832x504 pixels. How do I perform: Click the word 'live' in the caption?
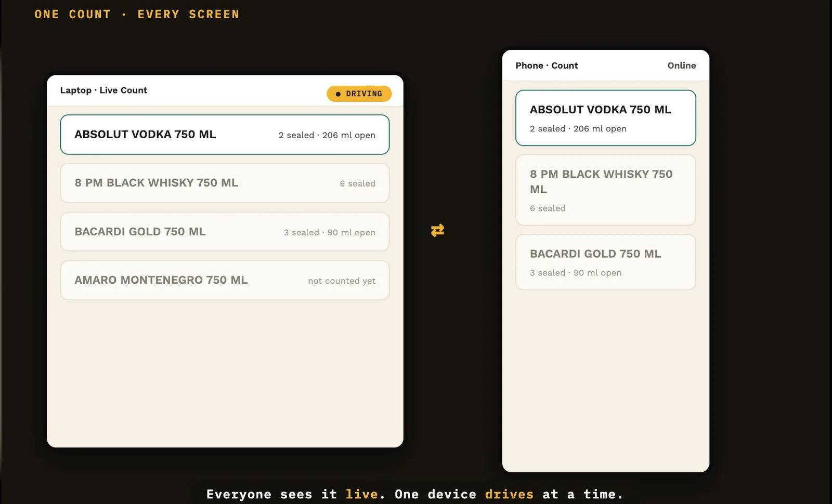pos(361,494)
